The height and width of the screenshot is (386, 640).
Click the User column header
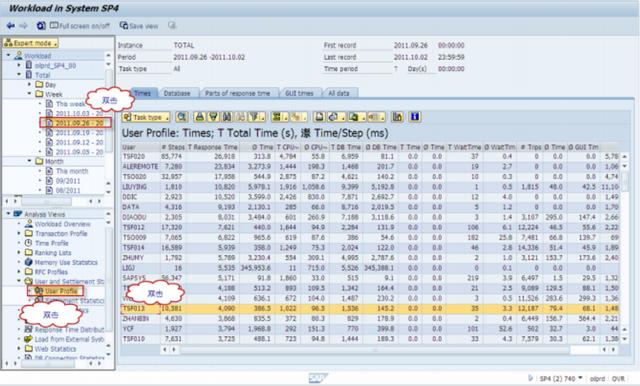pyautogui.click(x=139, y=147)
